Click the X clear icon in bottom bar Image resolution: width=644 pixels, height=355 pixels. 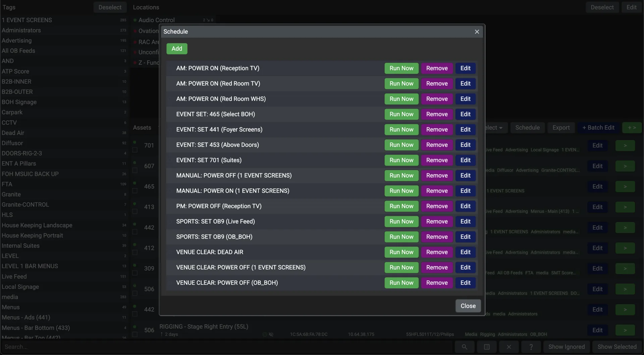(x=509, y=347)
